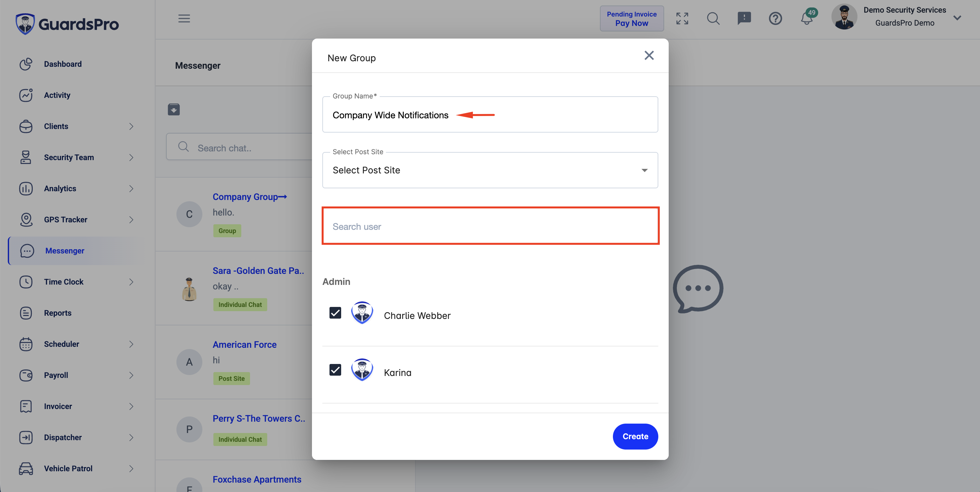Viewport: 980px width, 492px height.
Task: Uncheck Charlie Webber checkbox
Action: click(335, 313)
